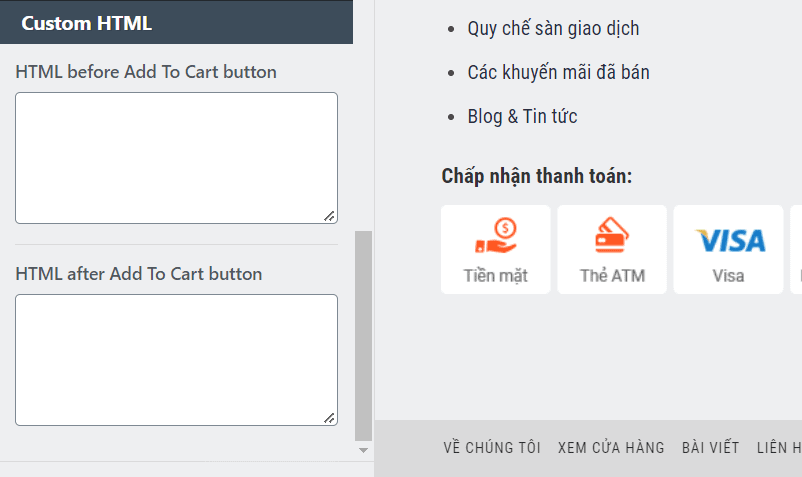Click the partially visible LIÊN H footer item
This screenshot has height=477, width=802.
(780, 448)
